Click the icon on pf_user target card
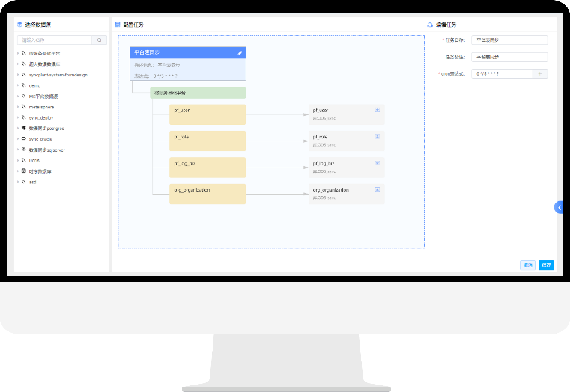The height and width of the screenshot is (392, 570). point(377,110)
